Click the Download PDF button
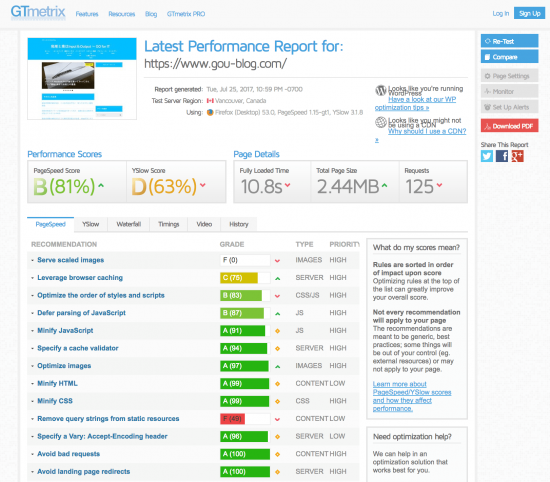This screenshot has height=482, width=550. [509, 126]
